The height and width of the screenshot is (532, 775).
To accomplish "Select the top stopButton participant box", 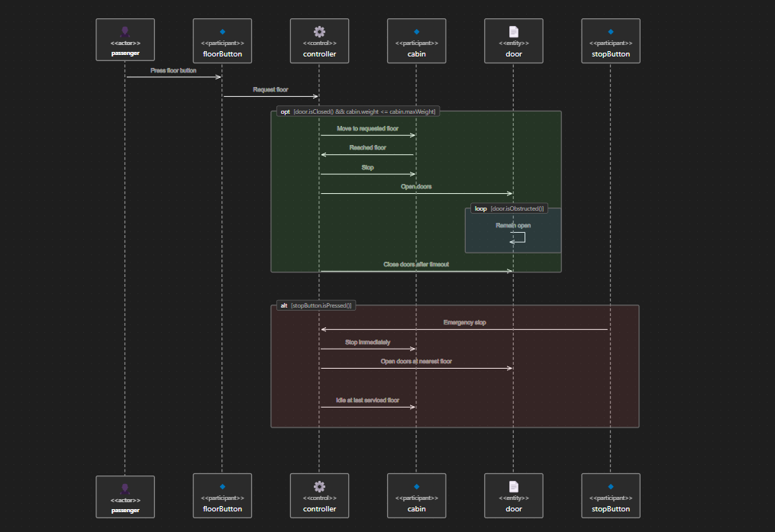I will point(611,41).
